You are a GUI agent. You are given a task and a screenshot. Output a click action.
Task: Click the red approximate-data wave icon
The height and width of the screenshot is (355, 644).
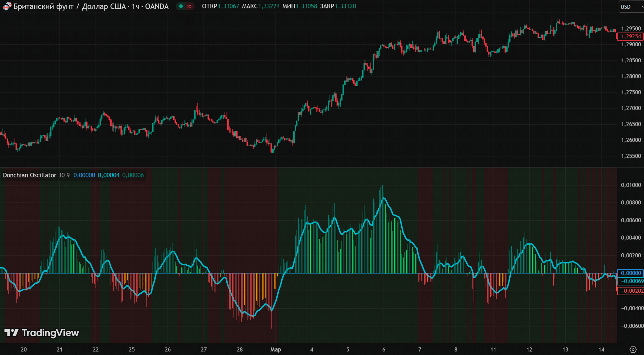coord(189,6)
